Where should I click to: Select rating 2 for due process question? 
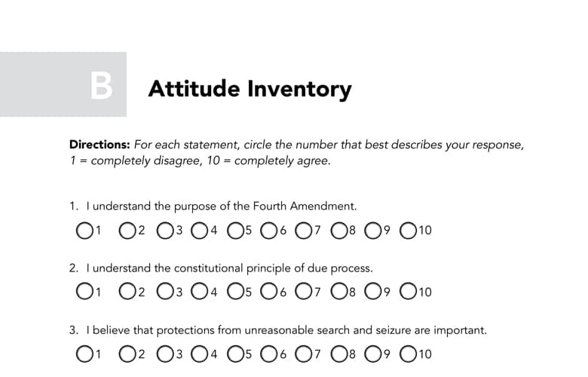click(127, 291)
